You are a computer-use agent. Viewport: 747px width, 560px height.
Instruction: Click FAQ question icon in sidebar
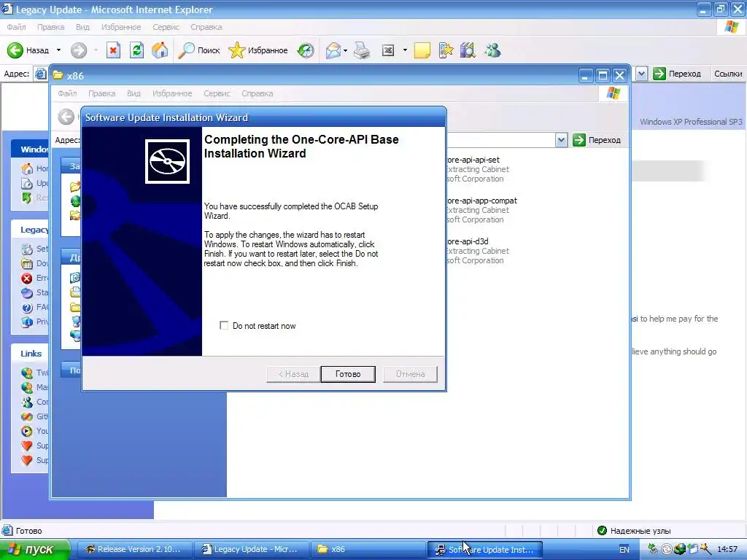27,308
